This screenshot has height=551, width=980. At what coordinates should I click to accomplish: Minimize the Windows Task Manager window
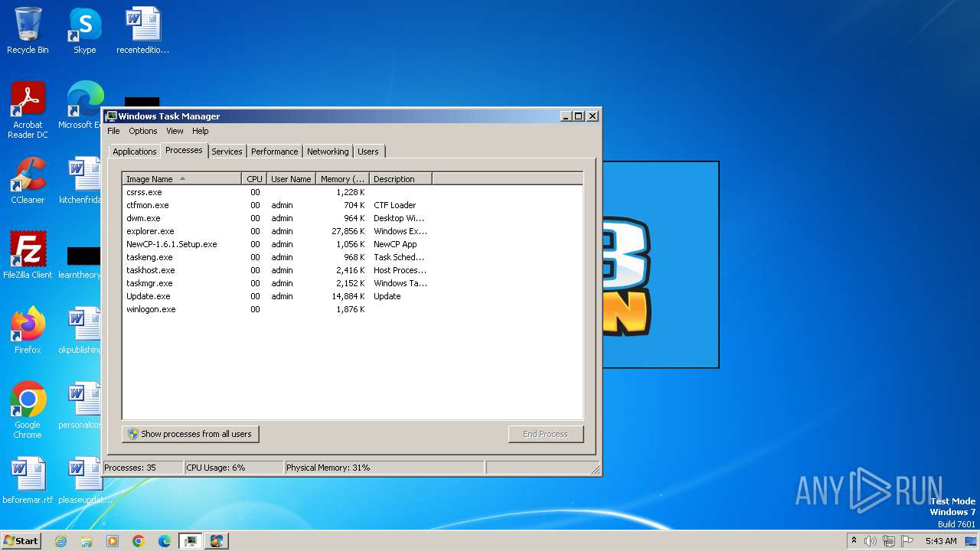(x=566, y=116)
